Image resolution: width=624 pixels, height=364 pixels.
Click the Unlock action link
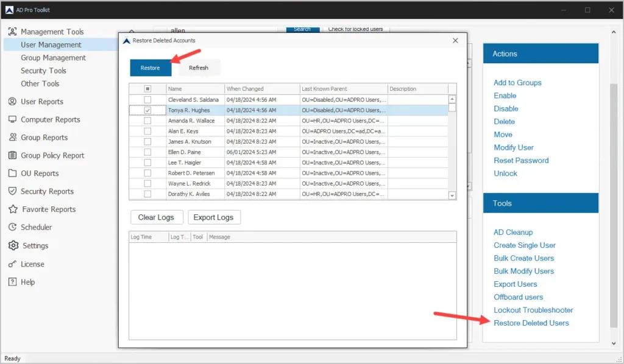pos(505,173)
